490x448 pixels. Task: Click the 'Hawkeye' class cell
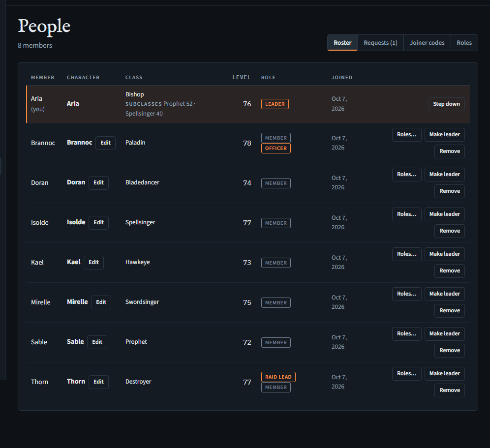(x=137, y=262)
